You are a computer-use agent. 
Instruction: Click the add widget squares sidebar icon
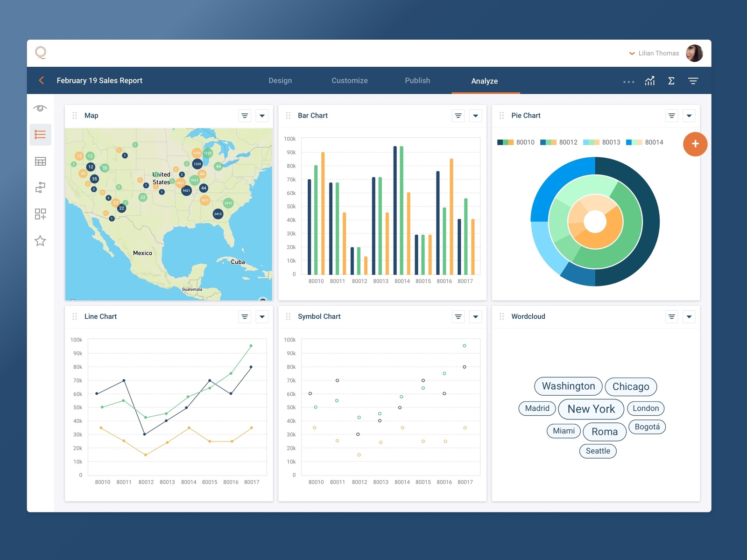(x=40, y=214)
